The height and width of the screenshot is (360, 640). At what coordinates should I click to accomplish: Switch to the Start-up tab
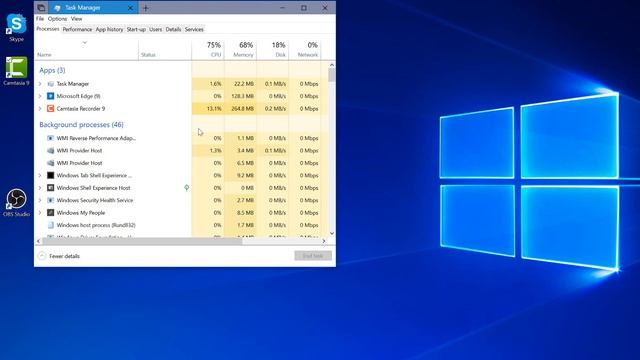(136, 29)
